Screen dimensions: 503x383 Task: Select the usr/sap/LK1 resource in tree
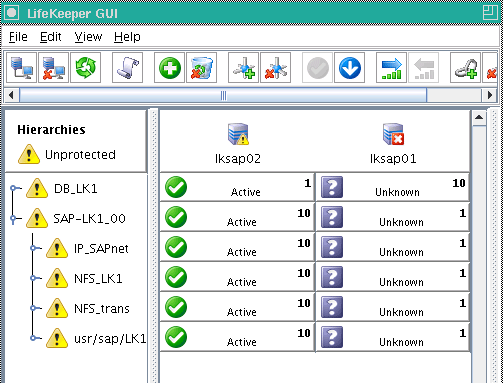coord(110,339)
